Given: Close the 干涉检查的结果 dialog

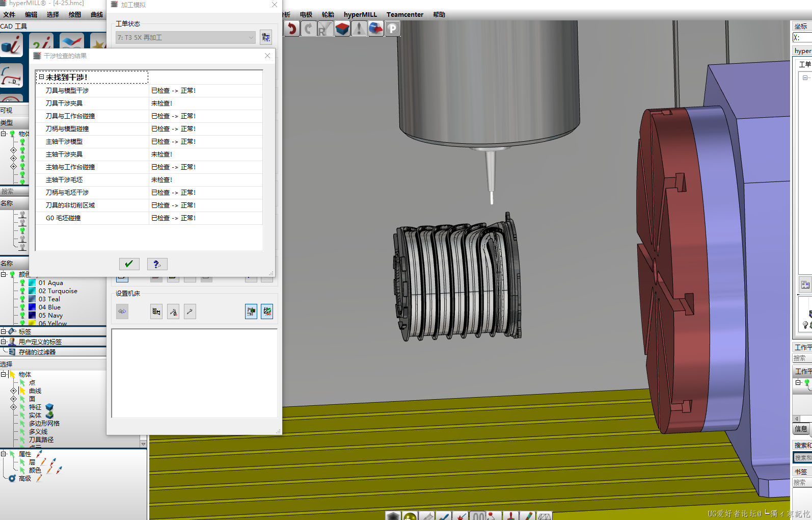Looking at the screenshot, I should click(267, 56).
